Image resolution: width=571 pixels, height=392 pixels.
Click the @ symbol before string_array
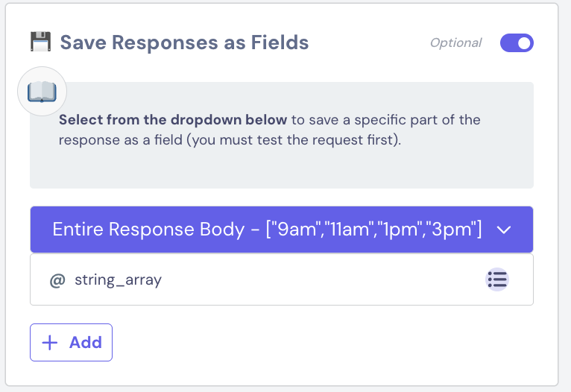[x=57, y=280]
